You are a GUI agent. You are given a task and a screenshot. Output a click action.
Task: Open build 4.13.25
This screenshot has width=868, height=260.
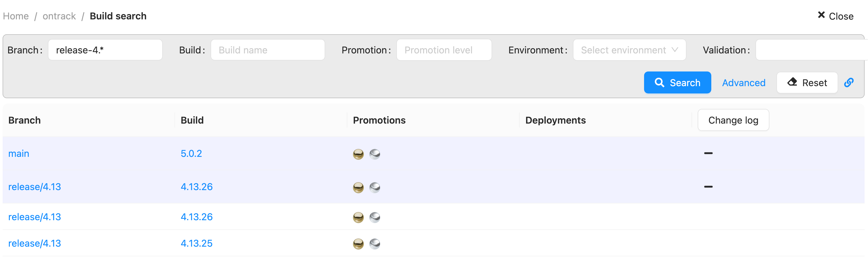[196, 244]
